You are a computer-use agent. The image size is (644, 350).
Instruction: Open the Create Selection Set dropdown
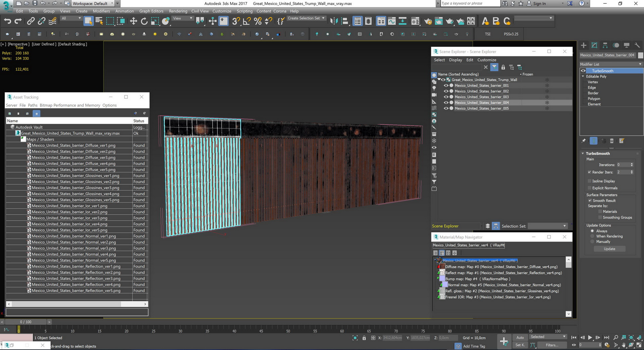(306, 18)
